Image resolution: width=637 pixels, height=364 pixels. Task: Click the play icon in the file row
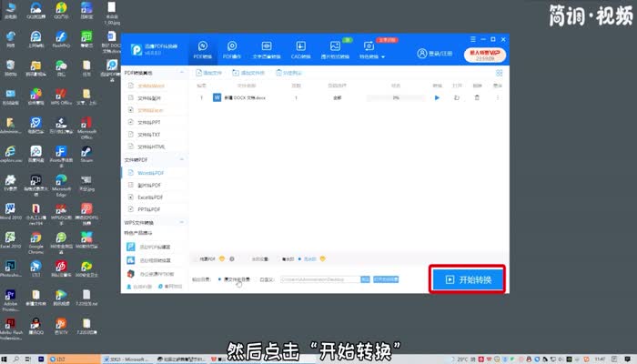pos(437,96)
